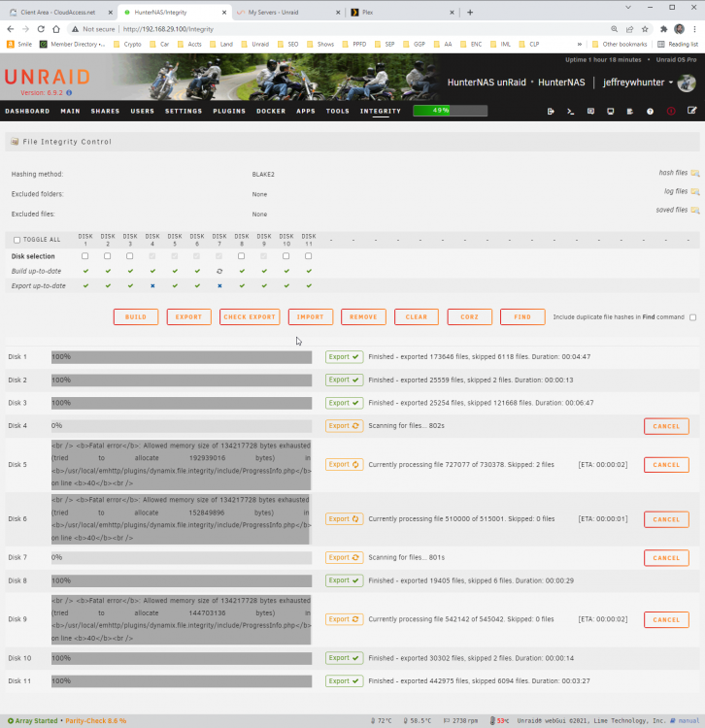Click the feedback icon in navigation bar
The height and width of the screenshot is (728, 705).
point(590,112)
